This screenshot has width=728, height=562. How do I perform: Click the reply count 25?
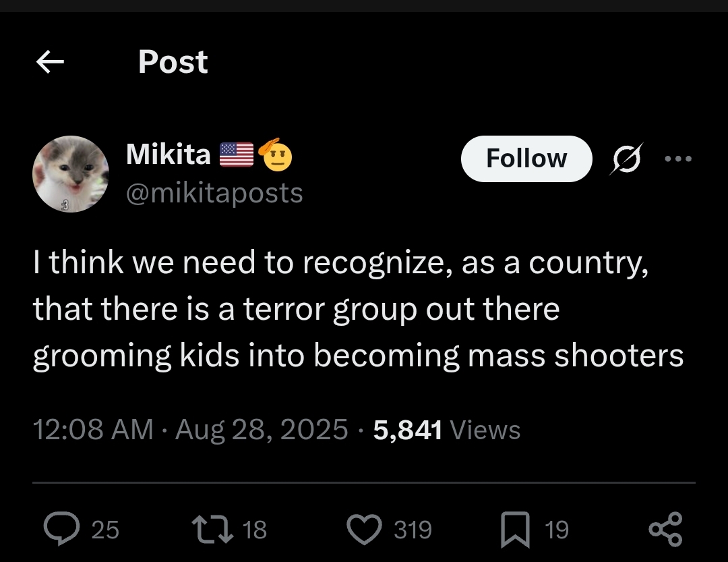104,530
